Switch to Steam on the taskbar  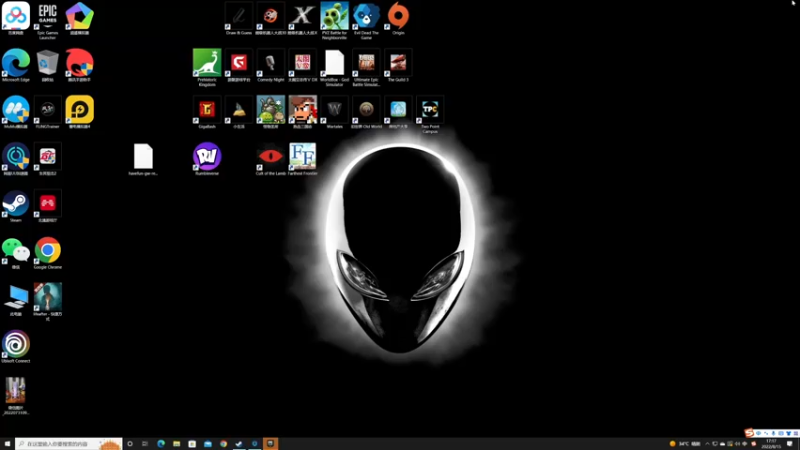[239, 444]
